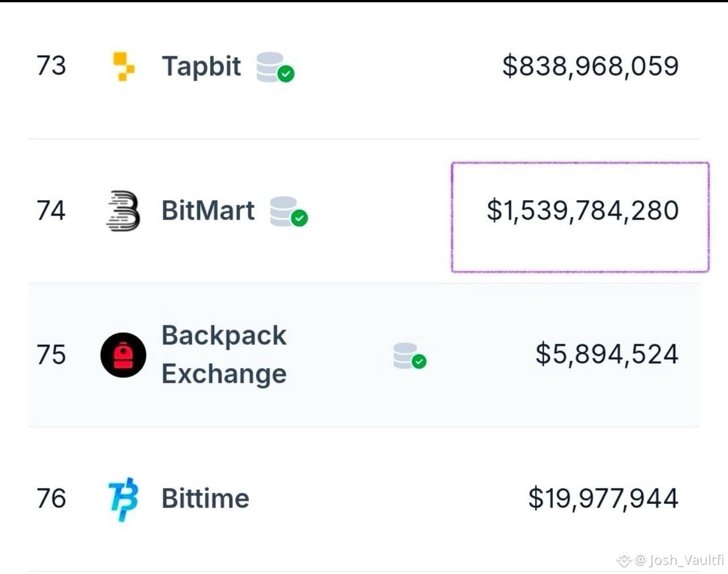
Task: Select Backpack Exchange volume $5,894,524
Action: (607, 354)
